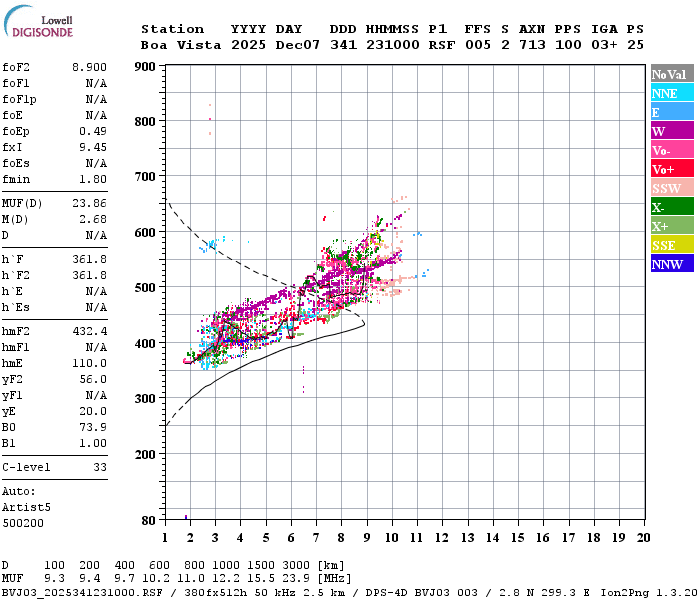Click the Boa Vista station name
Screen dimensions: 700x600
pyautogui.click(x=181, y=45)
